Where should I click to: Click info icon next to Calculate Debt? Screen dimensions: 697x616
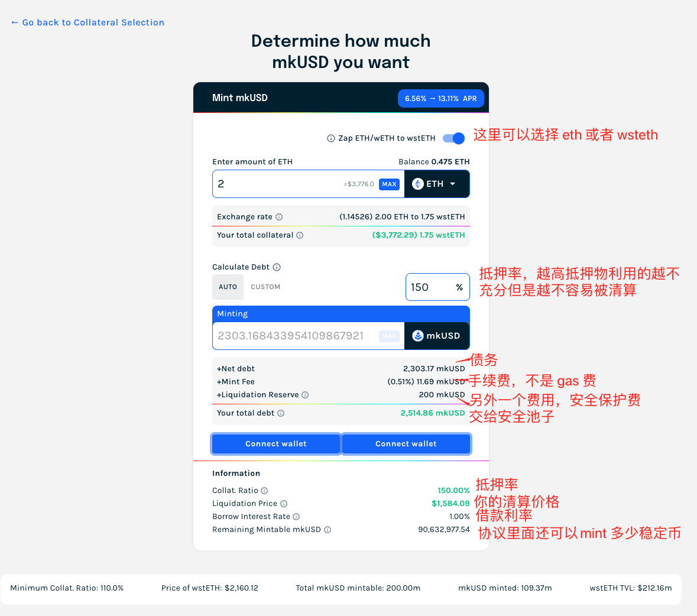pyautogui.click(x=277, y=267)
